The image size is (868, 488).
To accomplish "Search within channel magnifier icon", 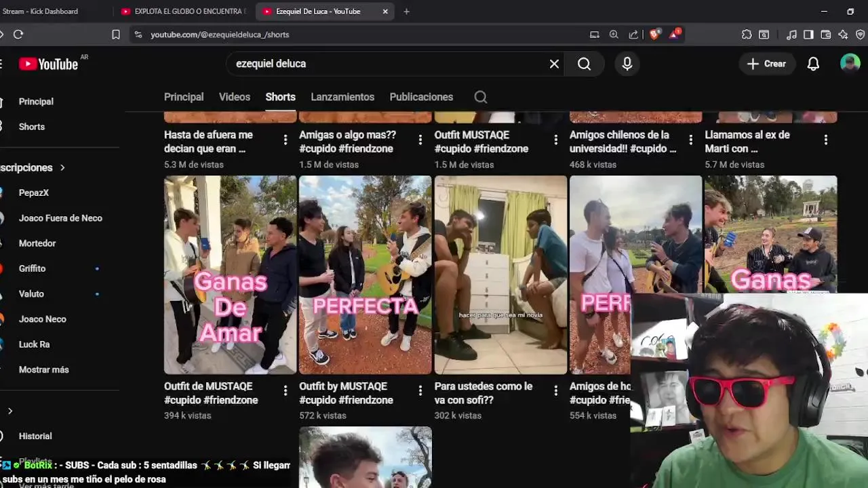I will (x=481, y=97).
